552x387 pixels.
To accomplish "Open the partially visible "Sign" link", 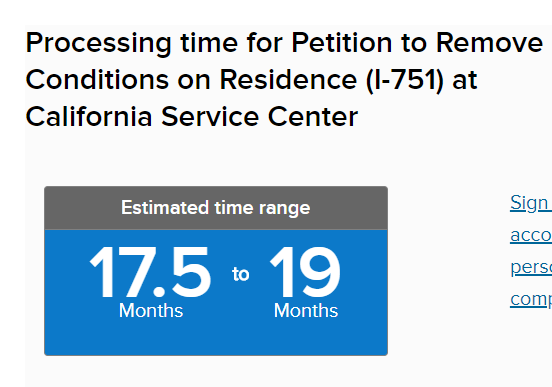I will 531,203.
